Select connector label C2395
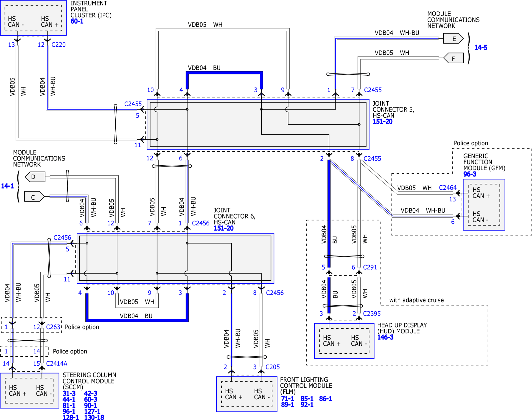Image resolution: width=532 pixels, height=420 pixels. pyautogui.click(x=372, y=314)
